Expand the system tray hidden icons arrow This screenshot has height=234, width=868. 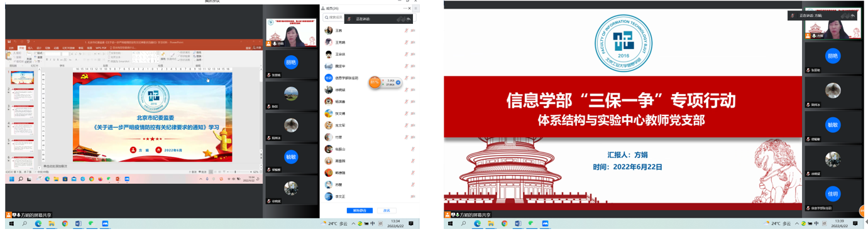click(353, 223)
